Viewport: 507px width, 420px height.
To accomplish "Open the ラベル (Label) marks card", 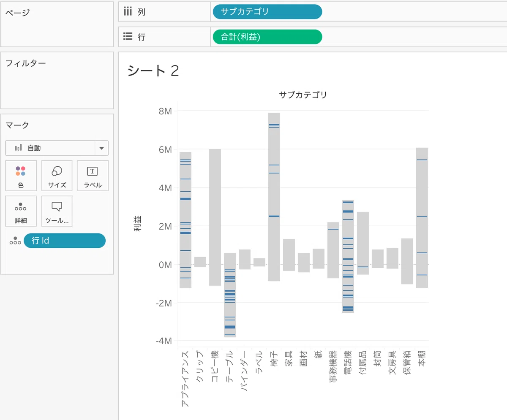I will coord(93,176).
